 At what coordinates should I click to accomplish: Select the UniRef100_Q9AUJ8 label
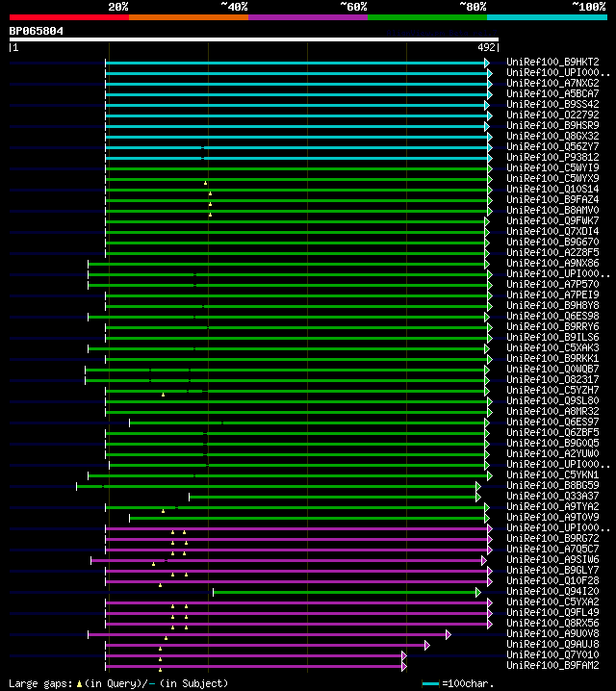coord(552,644)
